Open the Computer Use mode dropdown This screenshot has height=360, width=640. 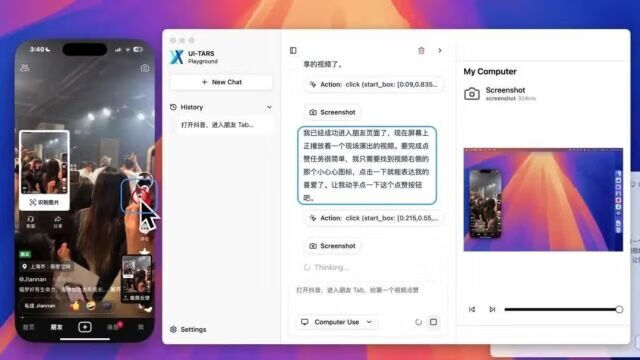tap(336, 322)
